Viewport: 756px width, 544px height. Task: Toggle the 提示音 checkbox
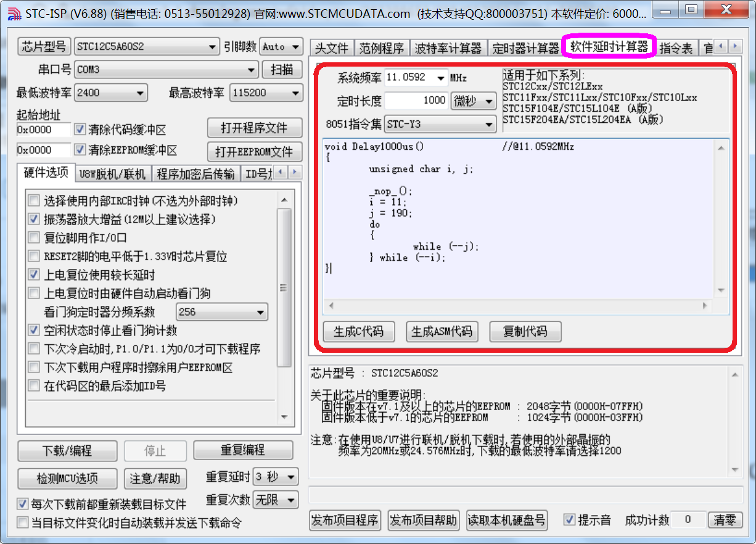click(x=569, y=520)
